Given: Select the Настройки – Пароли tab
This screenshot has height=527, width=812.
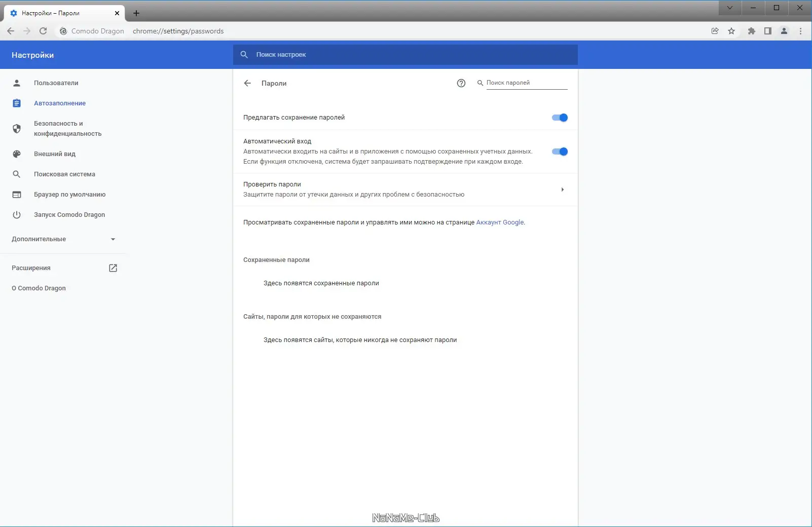Looking at the screenshot, I should (x=64, y=13).
